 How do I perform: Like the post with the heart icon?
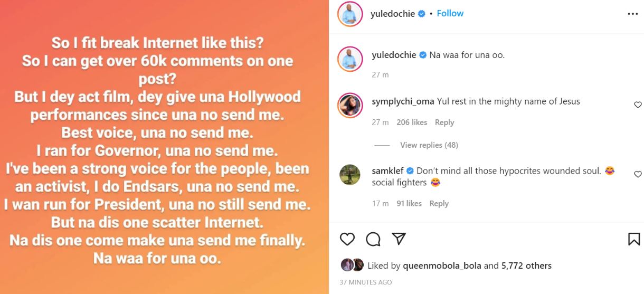tap(347, 239)
